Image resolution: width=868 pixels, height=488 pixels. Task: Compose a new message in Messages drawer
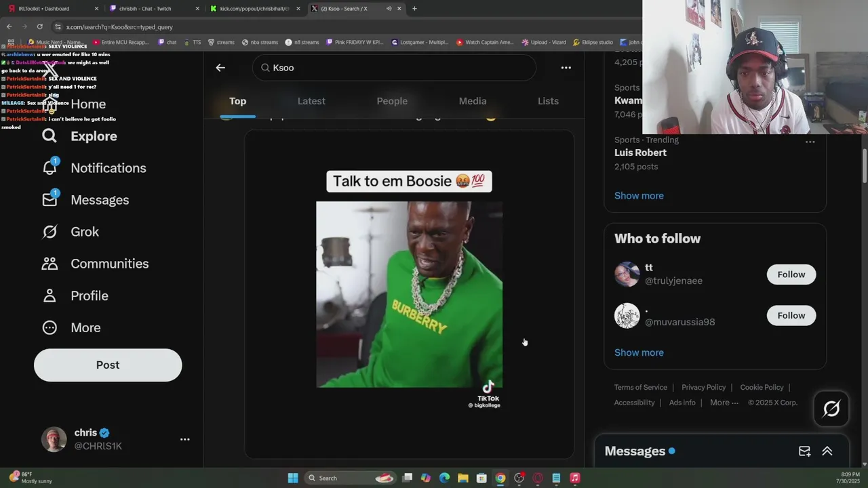click(804, 451)
